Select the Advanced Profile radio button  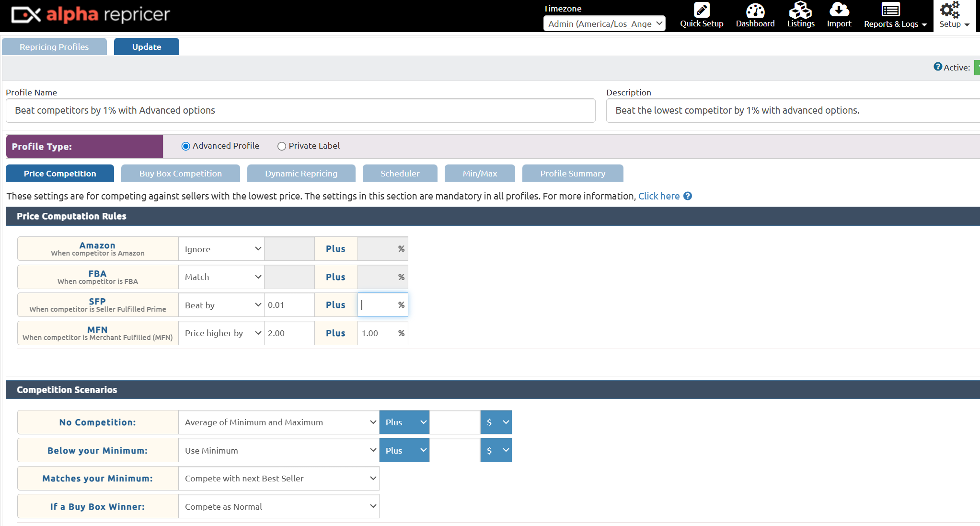(186, 146)
